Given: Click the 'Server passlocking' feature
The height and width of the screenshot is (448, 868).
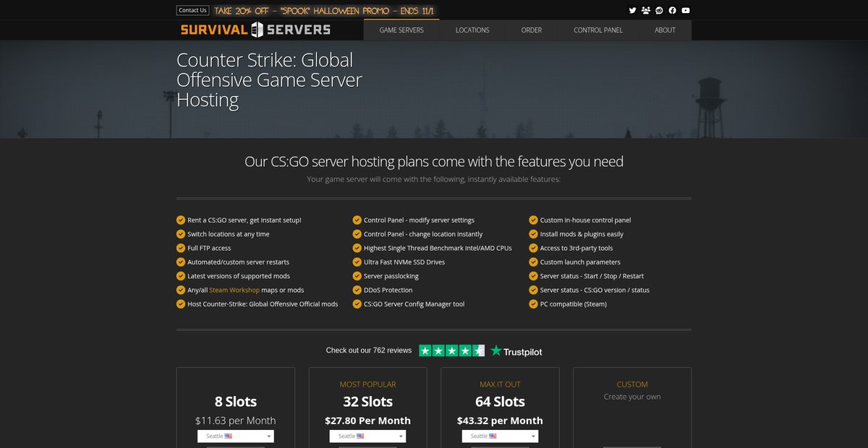Looking at the screenshot, I should click(391, 276).
